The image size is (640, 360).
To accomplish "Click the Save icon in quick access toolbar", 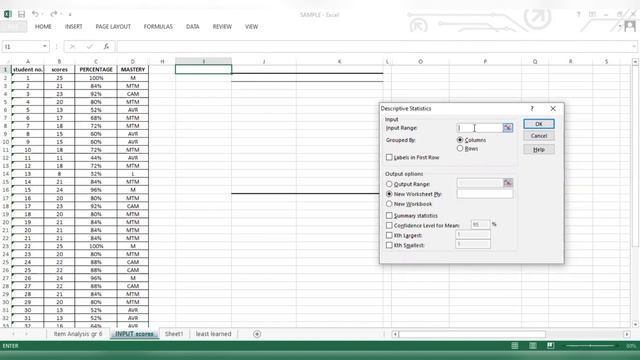I will [21, 14].
